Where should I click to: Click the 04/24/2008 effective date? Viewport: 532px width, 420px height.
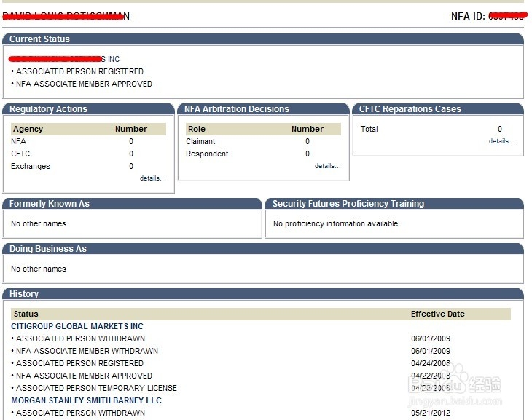coord(431,363)
